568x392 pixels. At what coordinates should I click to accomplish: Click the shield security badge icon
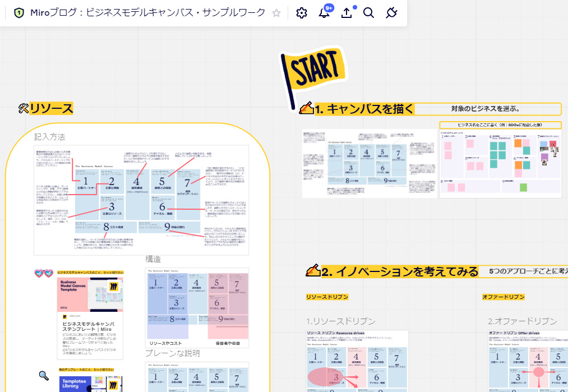(19, 13)
